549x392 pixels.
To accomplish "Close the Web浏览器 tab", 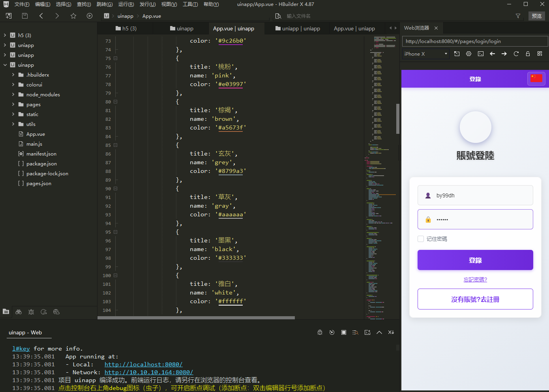I will pos(436,28).
